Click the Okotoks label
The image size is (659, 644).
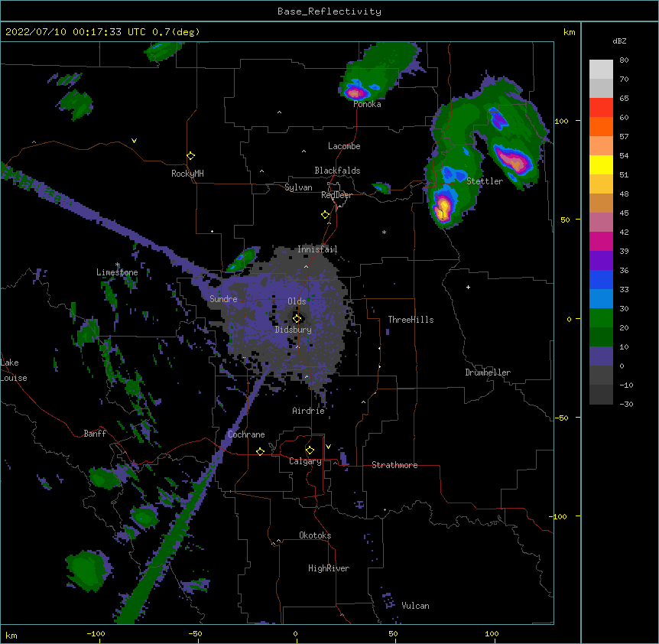coord(315,535)
